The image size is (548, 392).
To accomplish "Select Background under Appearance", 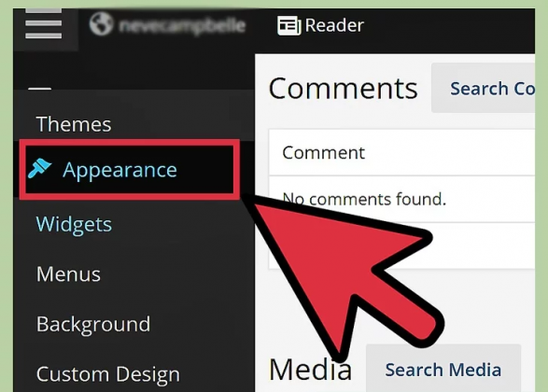I will tap(93, 324).
